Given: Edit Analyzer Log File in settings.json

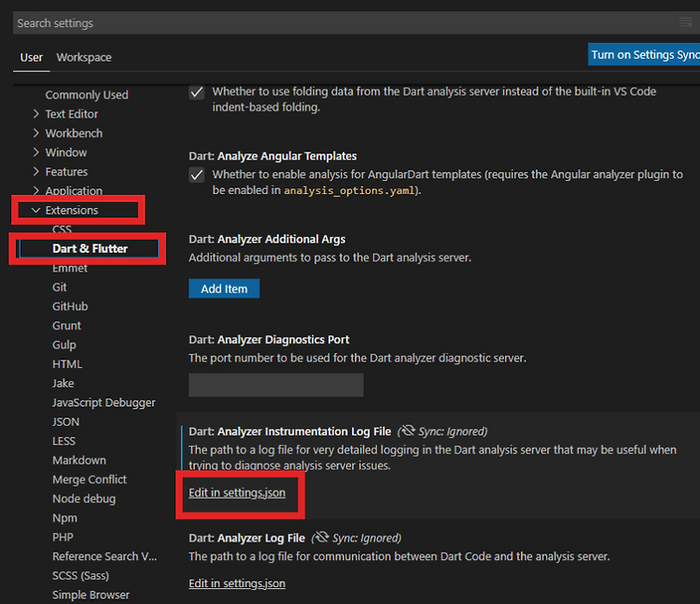Looking at the screenshot, I should coord(237,583).
